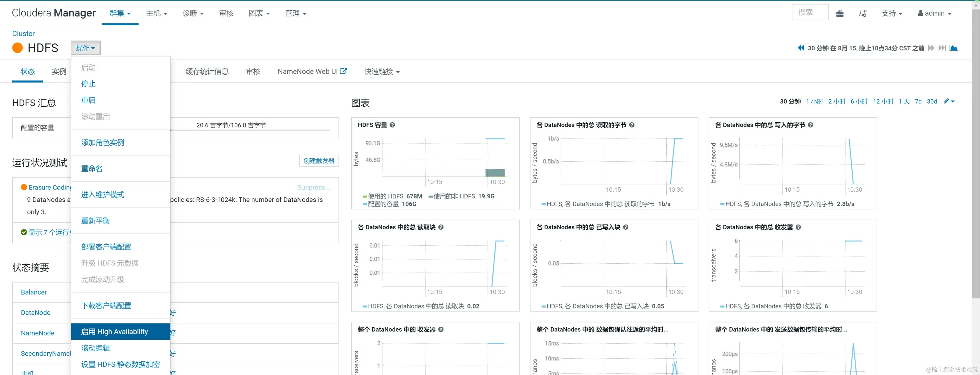Expand the 群集 dropdown menu
Image resolution: width=980 pixels, height=375 pixels.
point(120,13)
